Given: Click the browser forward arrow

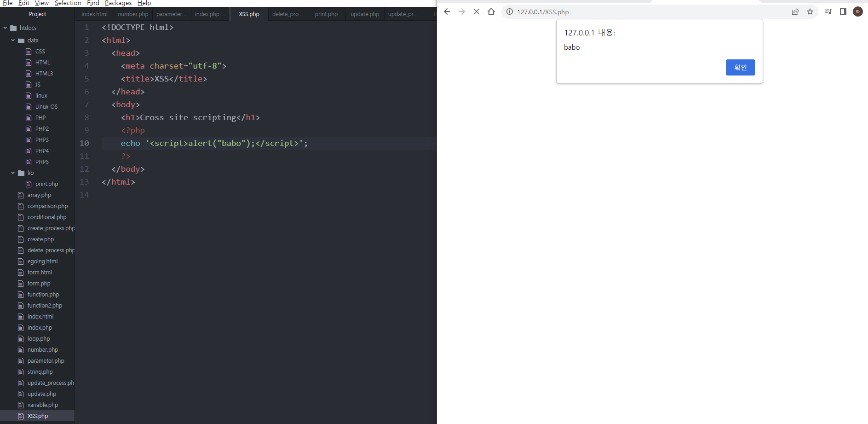Looking at the screenshot, I should (462, 12).
